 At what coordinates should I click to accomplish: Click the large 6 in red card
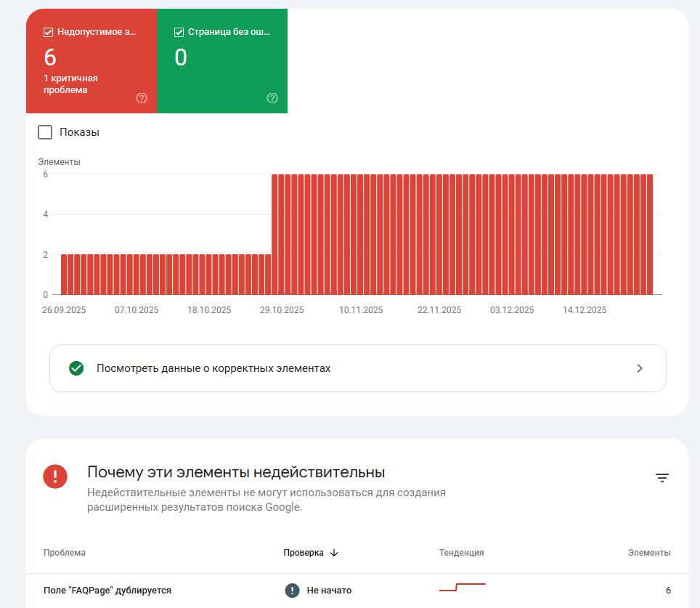coord(50,57)
